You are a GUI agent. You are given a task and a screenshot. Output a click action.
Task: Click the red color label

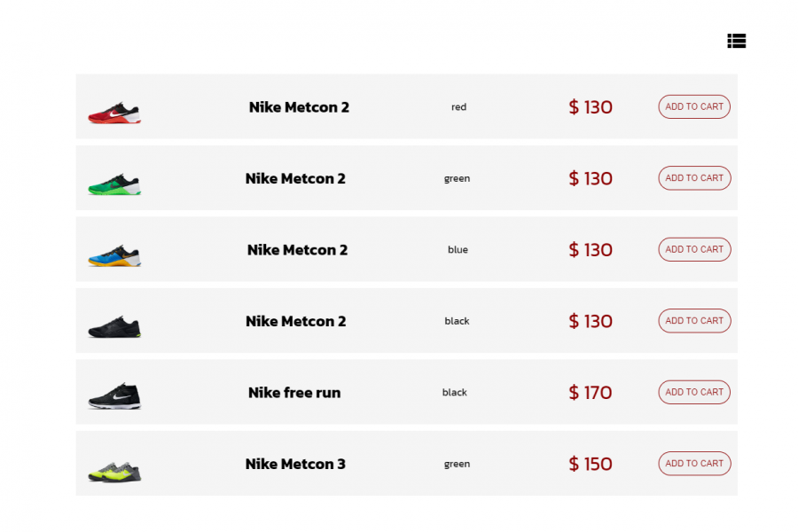click(x=458, y=107)
